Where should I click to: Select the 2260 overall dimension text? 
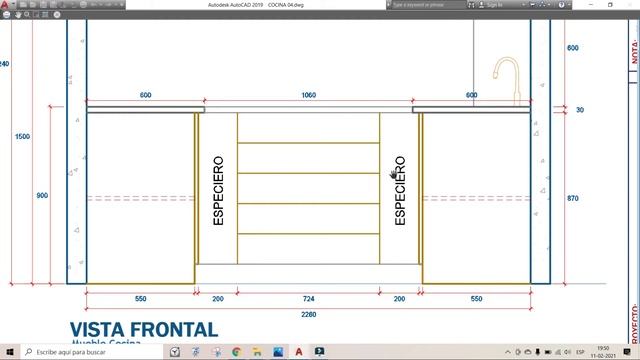309,314
